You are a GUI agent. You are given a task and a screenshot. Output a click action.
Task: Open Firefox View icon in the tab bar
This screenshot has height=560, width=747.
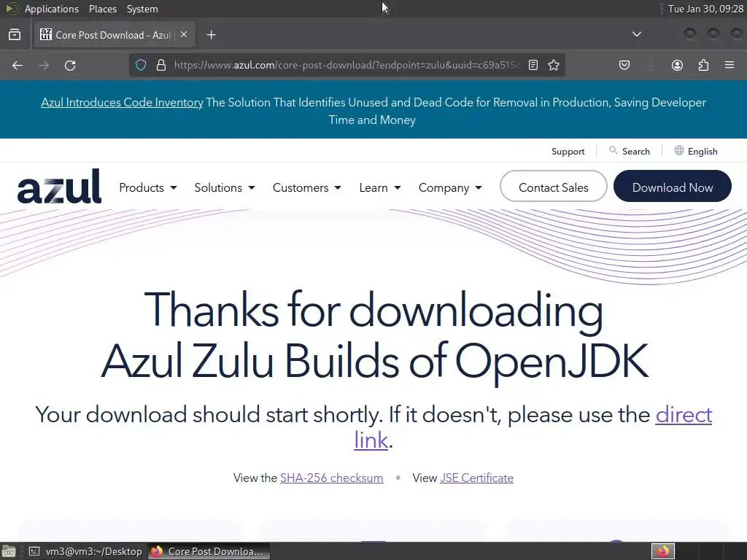pyautogui.click(x=15, y=35)
